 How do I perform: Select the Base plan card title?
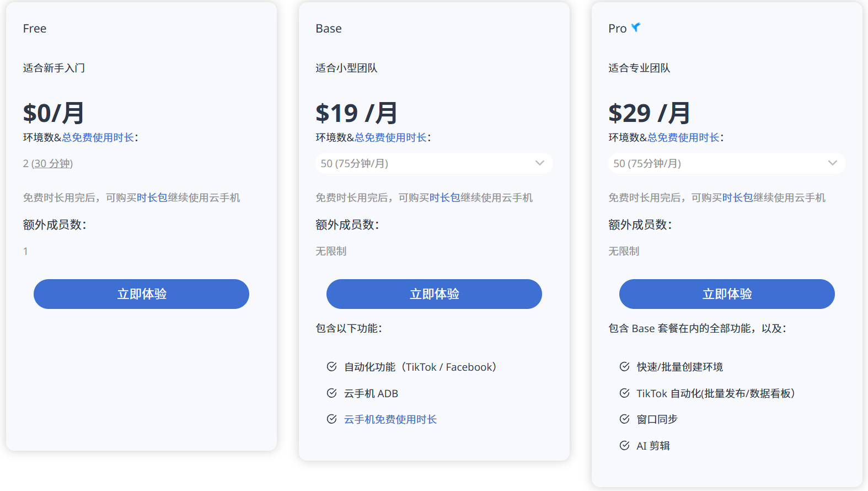328,28
